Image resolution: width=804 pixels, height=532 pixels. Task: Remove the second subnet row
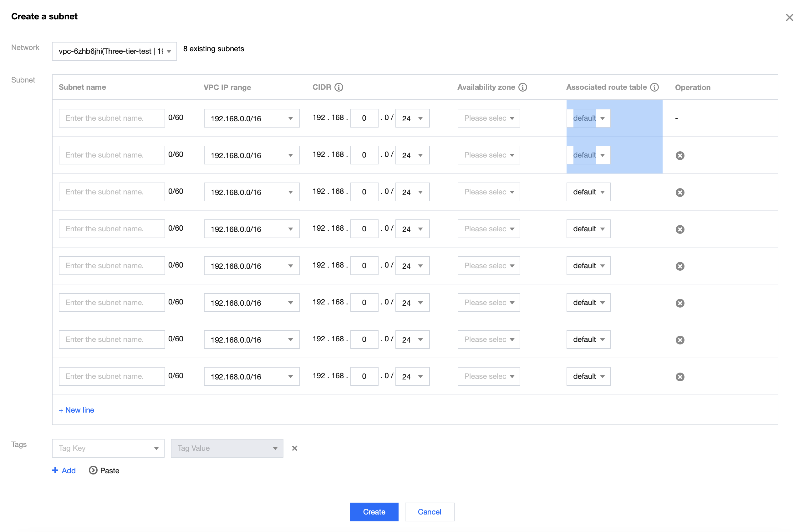click(x=680, y=155)
